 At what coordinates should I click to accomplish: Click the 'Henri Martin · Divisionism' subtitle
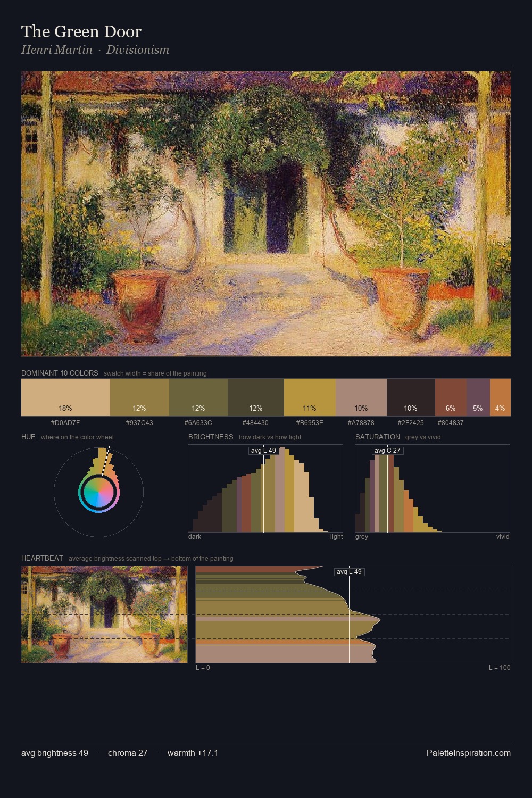[x=95, y=50]
